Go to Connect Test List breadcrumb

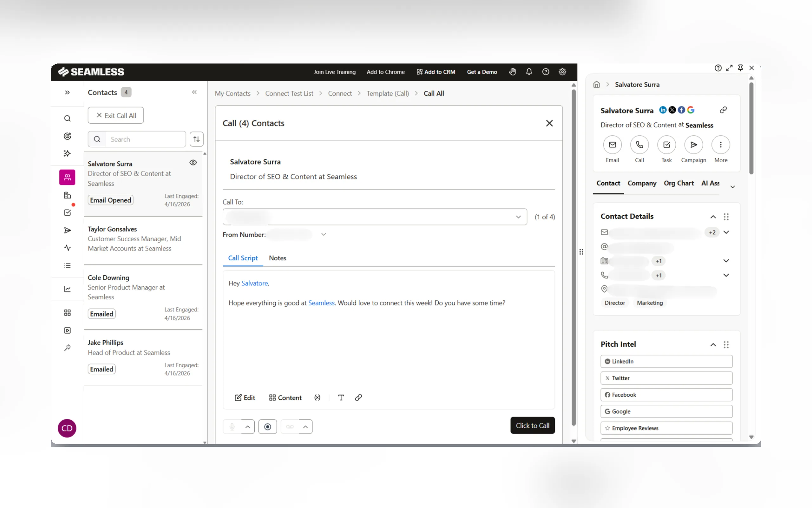pyautogui.click(x=289, y=93)
